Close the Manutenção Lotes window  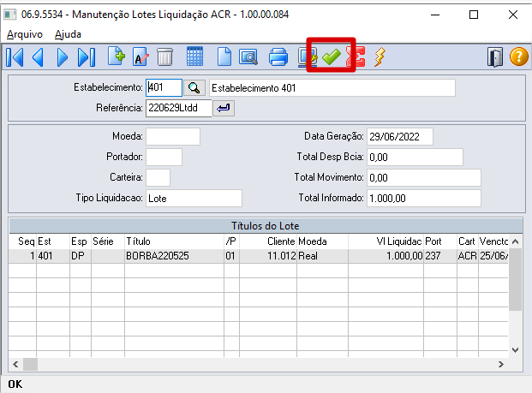click(x=512, y=15)
